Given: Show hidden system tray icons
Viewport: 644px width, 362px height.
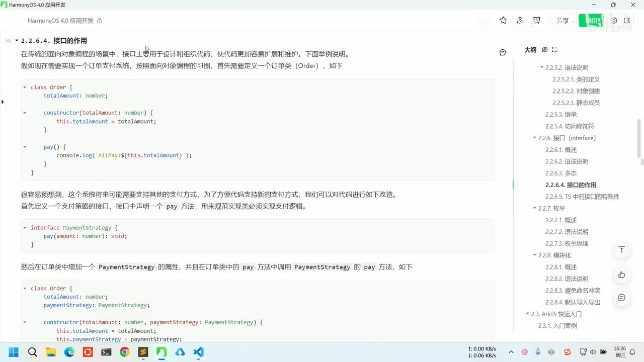Looking at the screenshot, I should (511, 352).
